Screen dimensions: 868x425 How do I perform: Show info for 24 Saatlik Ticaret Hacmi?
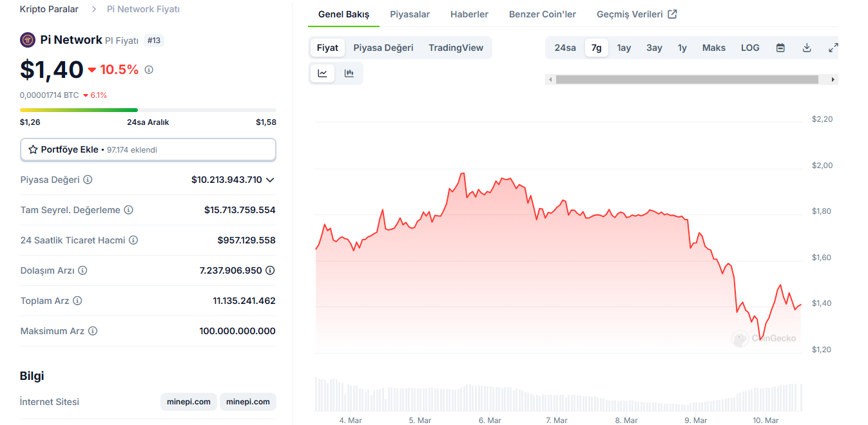(x=133, y=240)
